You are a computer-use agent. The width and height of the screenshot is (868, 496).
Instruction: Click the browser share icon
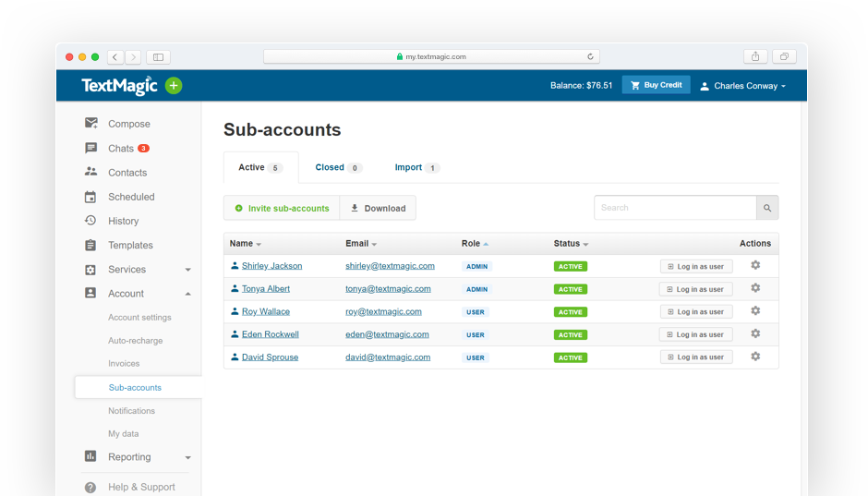(x=755, y=56)
